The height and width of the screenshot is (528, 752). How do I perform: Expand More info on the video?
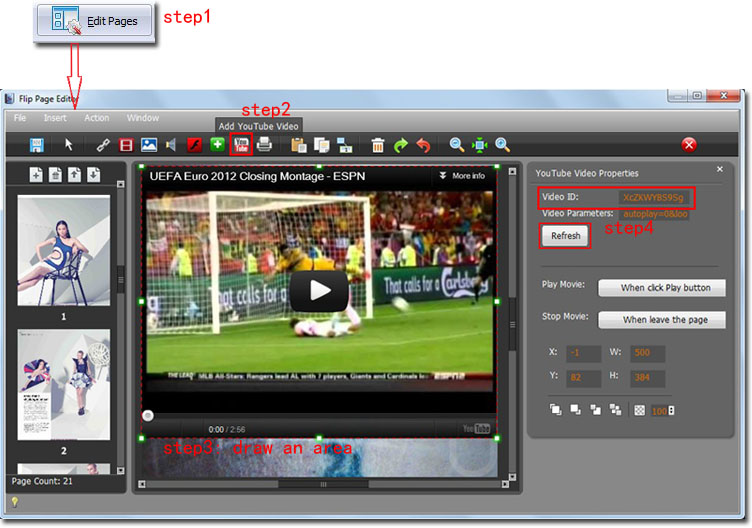point(462,176)
